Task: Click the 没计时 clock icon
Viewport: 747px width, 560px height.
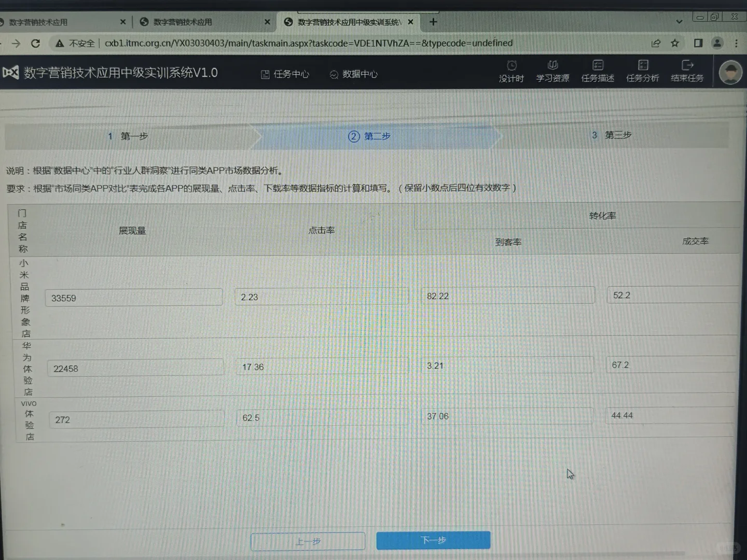Action: click(x=511, y=65)
